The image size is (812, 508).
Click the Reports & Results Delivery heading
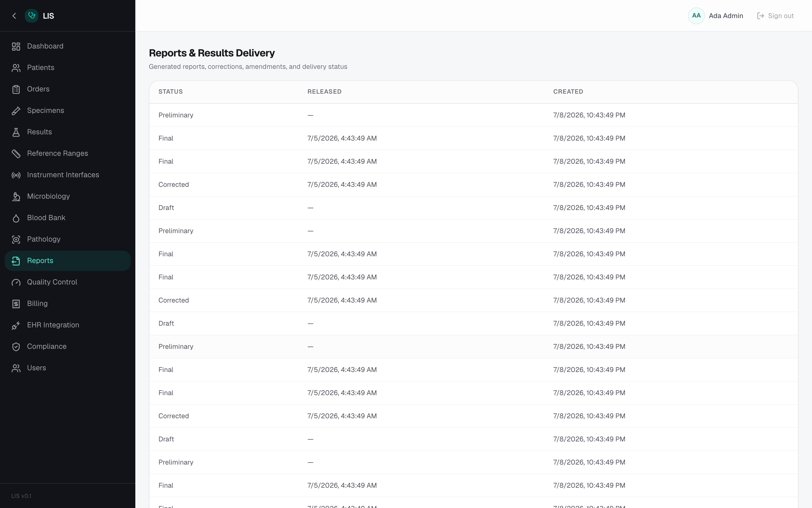[211, 53]
